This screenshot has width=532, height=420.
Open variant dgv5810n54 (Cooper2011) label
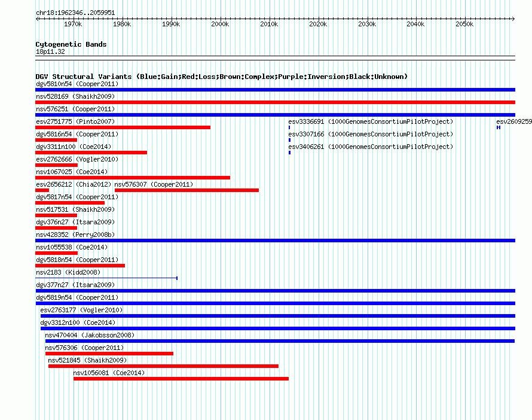click(77, 84)
